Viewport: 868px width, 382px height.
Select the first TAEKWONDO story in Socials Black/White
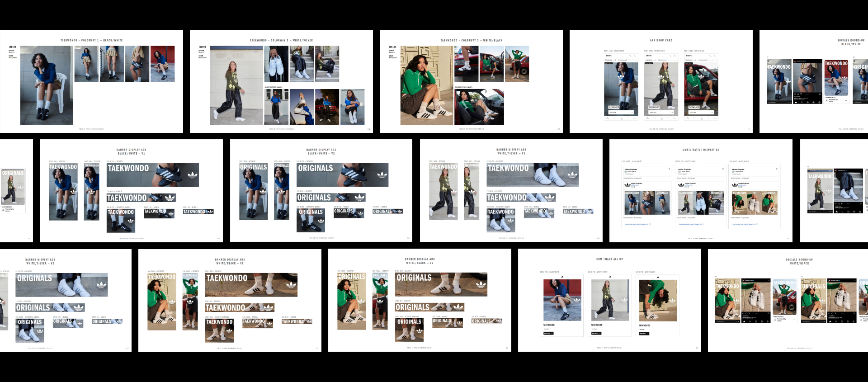click(x=779, y=81)
